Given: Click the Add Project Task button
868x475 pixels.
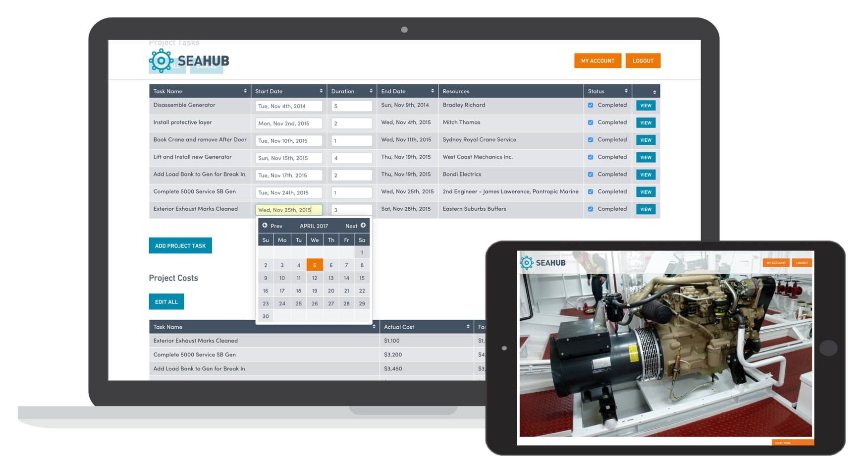Looking at the screenshot, I should tap(180, 245).
